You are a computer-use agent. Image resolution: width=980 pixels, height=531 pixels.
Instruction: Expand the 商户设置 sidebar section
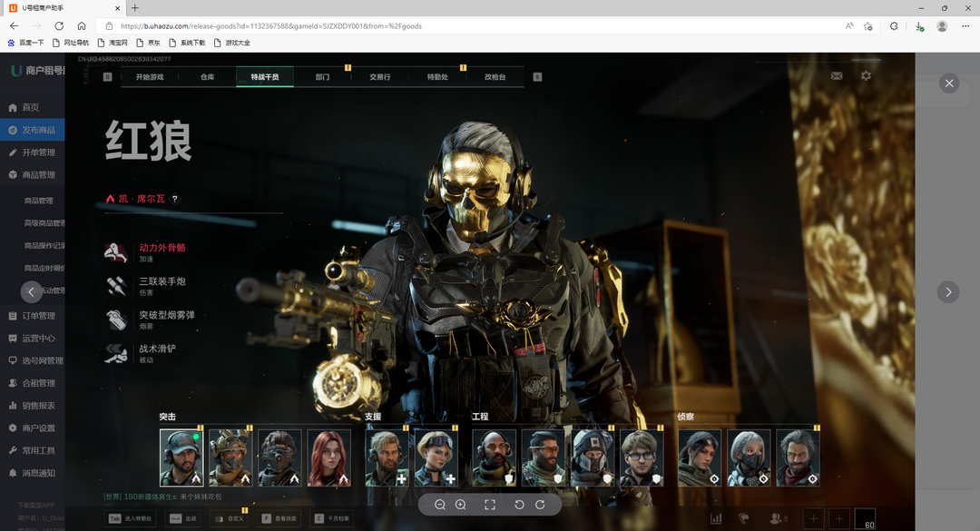pyautogui.click(x=38, y=428)
